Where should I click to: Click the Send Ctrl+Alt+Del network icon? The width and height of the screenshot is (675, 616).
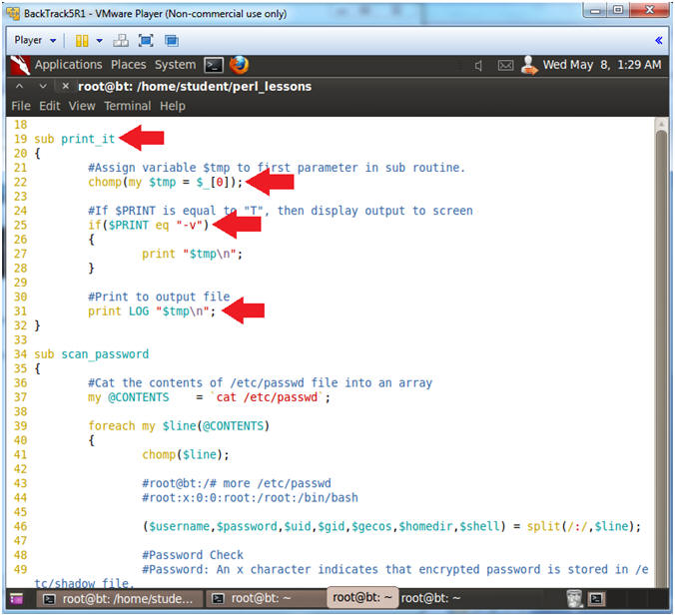[x=121, y=41]
